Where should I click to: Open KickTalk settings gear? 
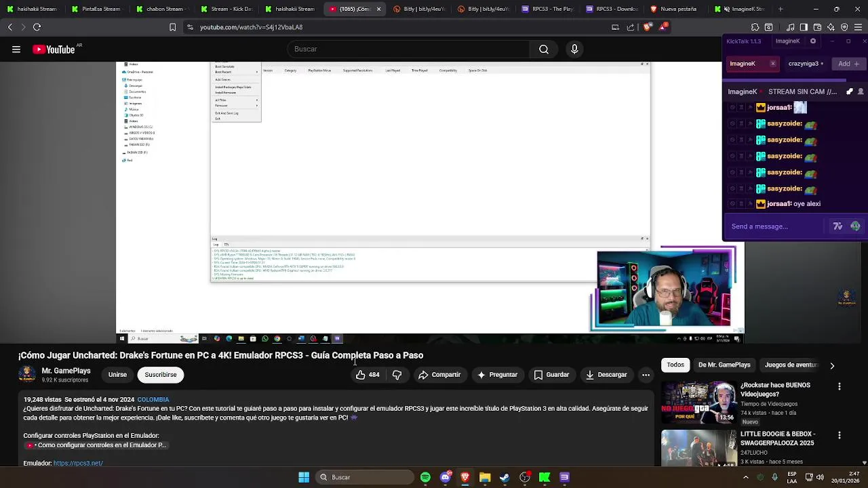(813, 41)
